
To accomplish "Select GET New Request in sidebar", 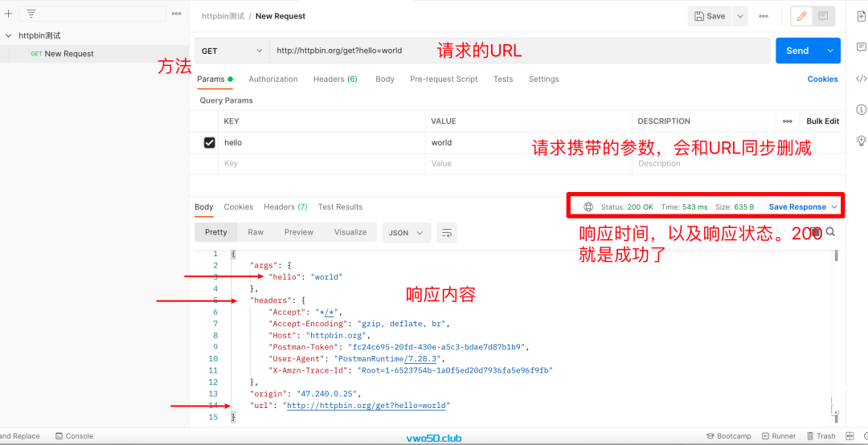I will (x=94, y=54).
